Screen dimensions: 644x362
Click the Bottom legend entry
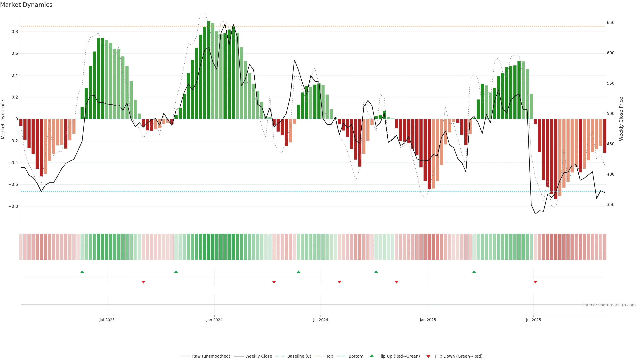(x=356, y=356)
